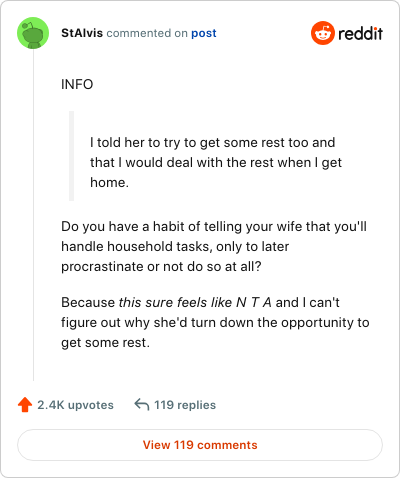Click the word "Because" starting last paragraph

coord(88,303)
